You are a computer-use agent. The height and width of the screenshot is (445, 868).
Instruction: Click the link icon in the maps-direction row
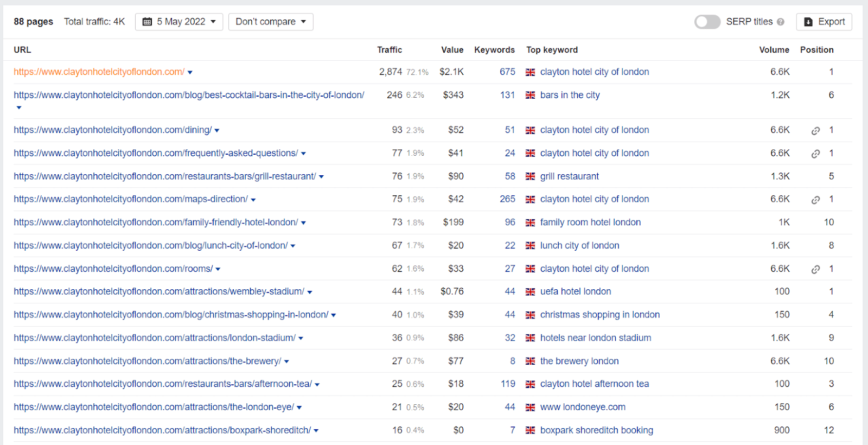point(815,200)
